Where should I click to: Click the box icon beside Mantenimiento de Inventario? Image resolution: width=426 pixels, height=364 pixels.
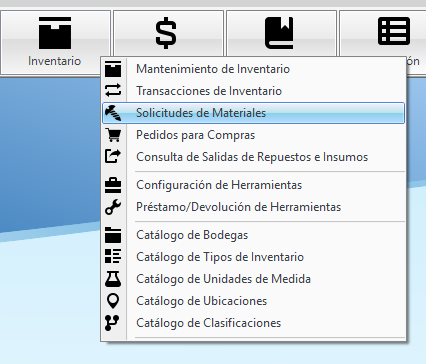coord(113,69)
